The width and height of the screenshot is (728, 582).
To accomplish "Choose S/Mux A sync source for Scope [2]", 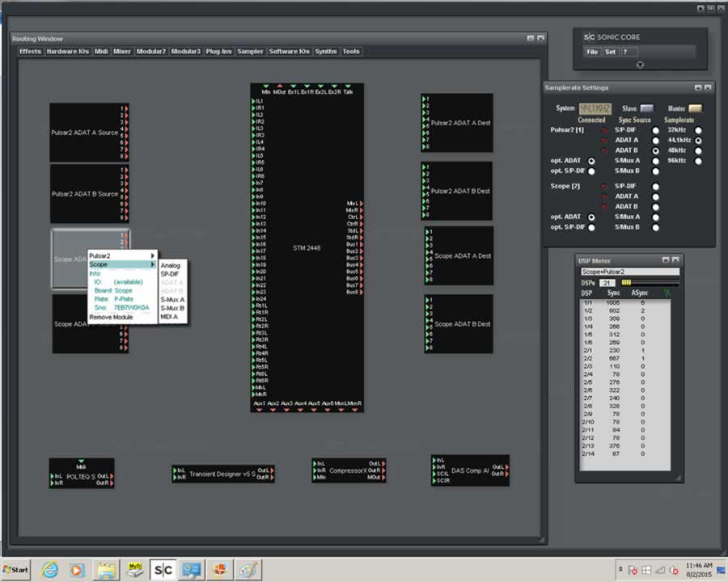I will pos(655,217).
